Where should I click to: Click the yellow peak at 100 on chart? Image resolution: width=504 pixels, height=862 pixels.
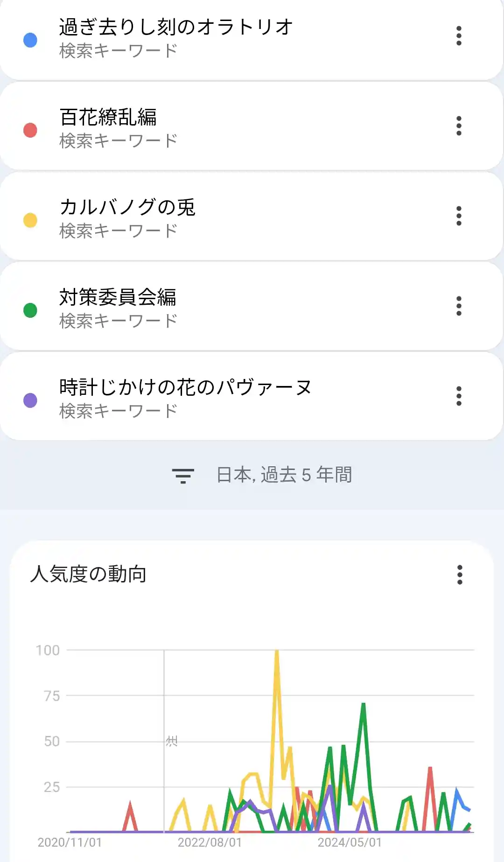(277, 652)
